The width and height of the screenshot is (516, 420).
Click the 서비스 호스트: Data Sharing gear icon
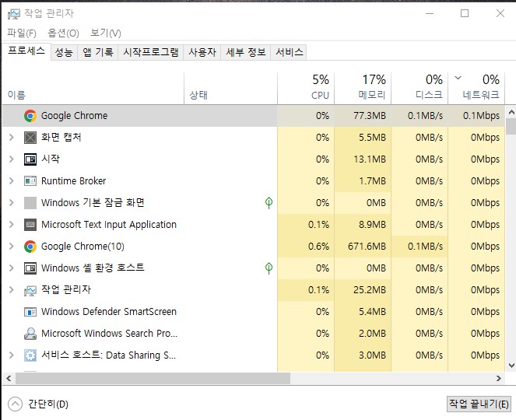(30, 355)
